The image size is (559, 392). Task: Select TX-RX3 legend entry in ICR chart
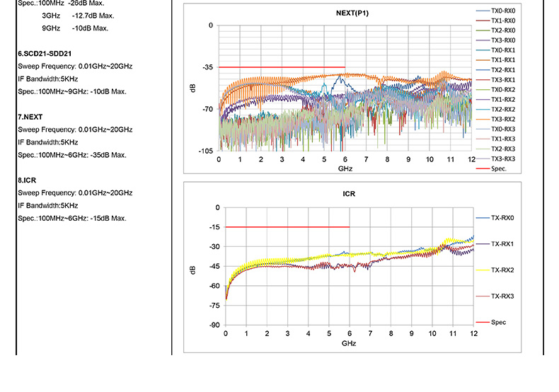point(502,296)
